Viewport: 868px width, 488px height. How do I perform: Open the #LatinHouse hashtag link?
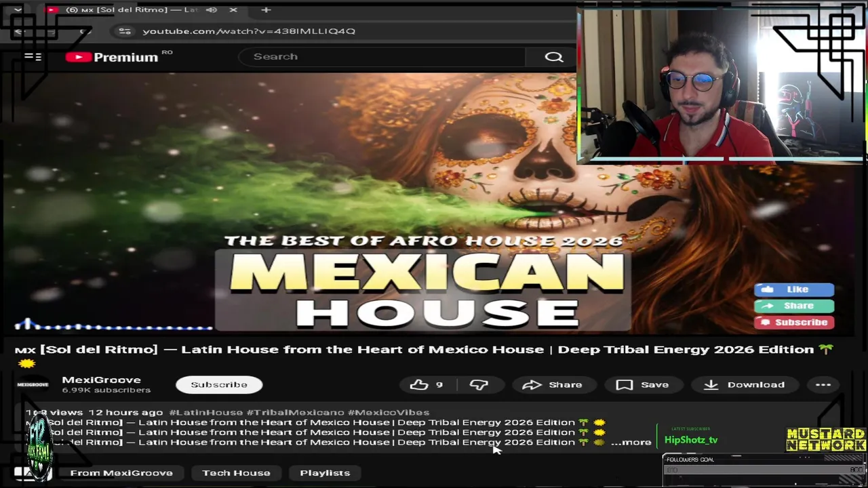click(205, 412)
